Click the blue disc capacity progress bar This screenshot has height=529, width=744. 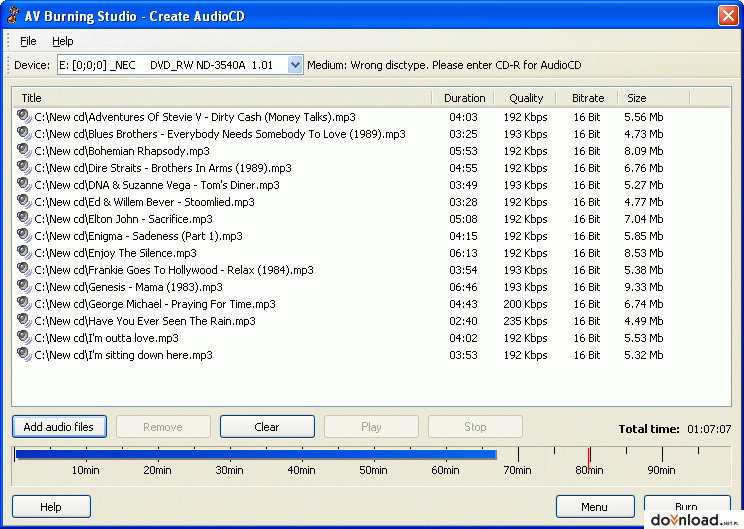click(x=256, y=455)
